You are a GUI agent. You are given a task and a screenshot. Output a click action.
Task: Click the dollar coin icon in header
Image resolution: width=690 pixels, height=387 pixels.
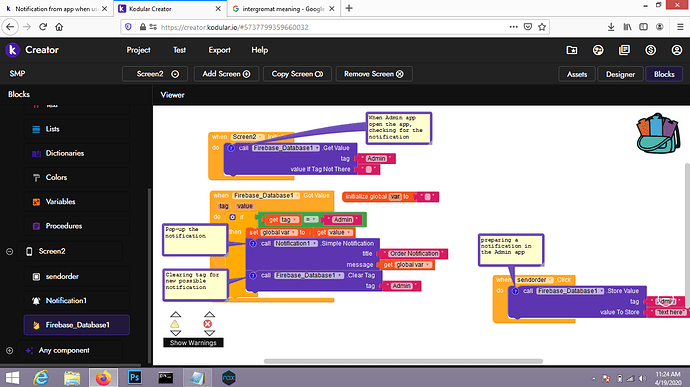point(650,50)
